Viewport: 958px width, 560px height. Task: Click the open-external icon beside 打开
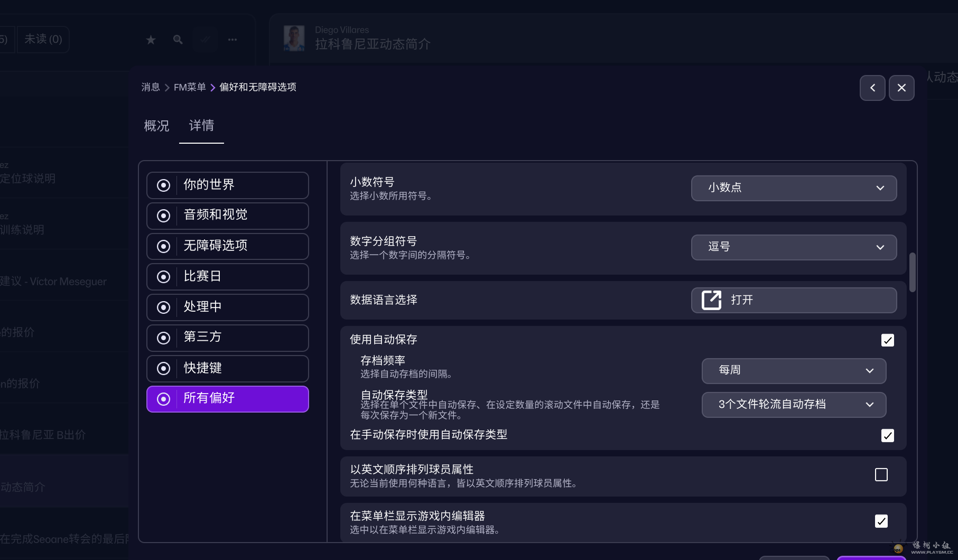coord(711,300)
